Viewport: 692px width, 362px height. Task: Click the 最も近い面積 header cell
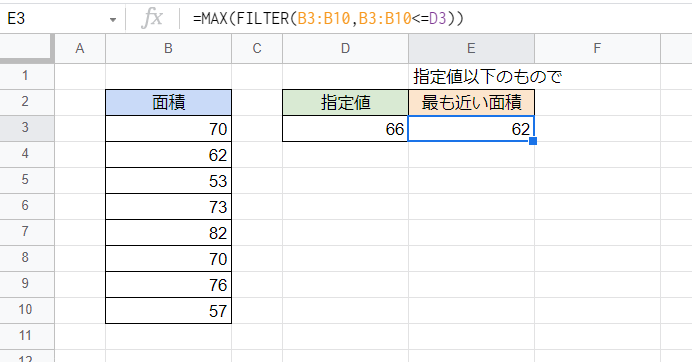471,102
